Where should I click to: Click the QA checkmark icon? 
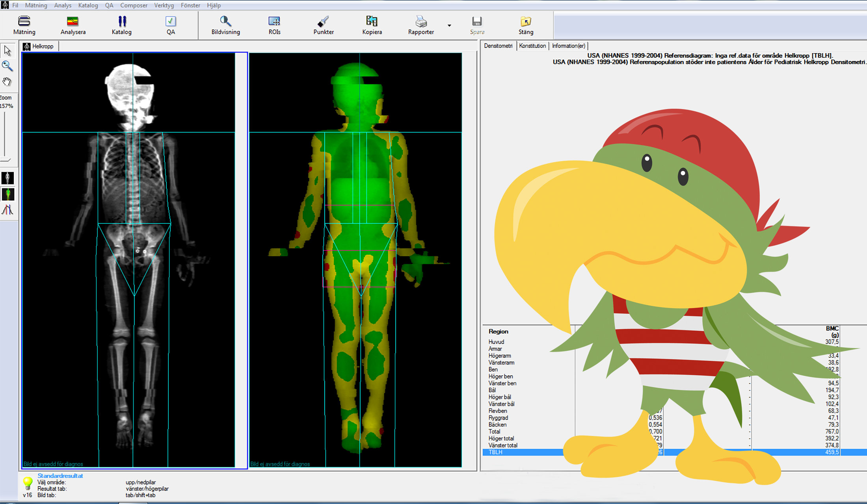click(x=171, y=21)
